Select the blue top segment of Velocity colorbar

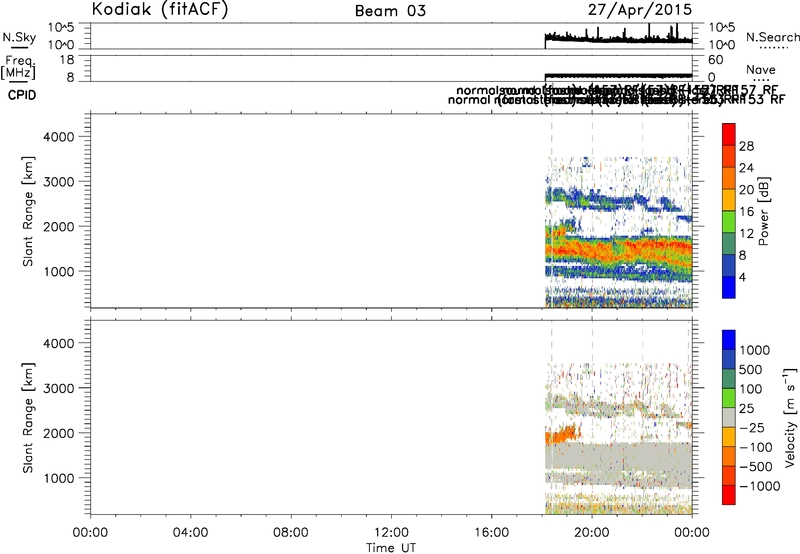(729, 340)
